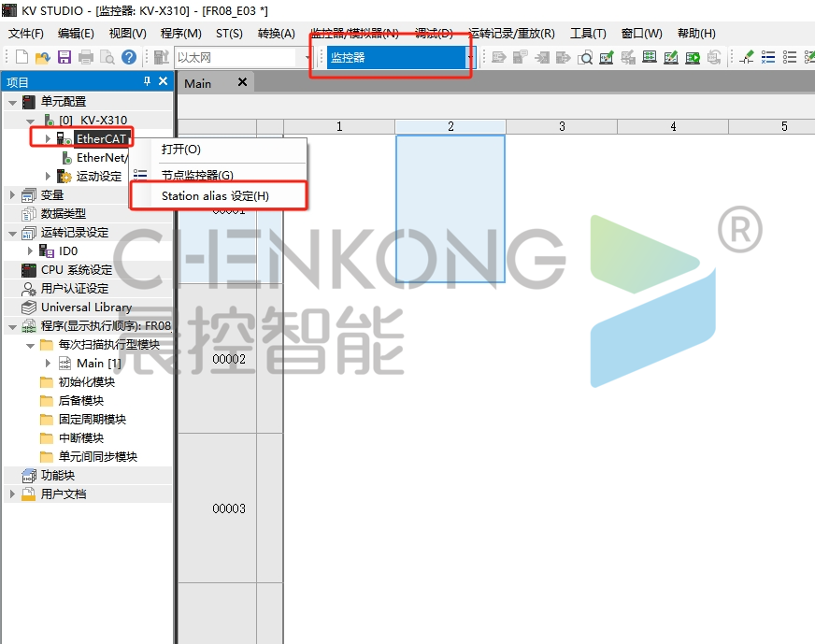The image size is (815, 644).
Task: Click the New file toolbar icon
Action: [21, 57]
